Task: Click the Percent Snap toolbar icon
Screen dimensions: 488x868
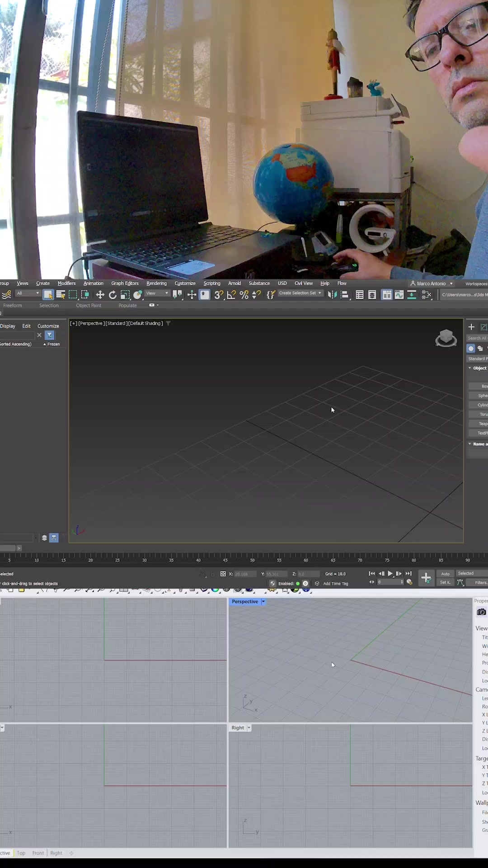Action: point(244,295)
